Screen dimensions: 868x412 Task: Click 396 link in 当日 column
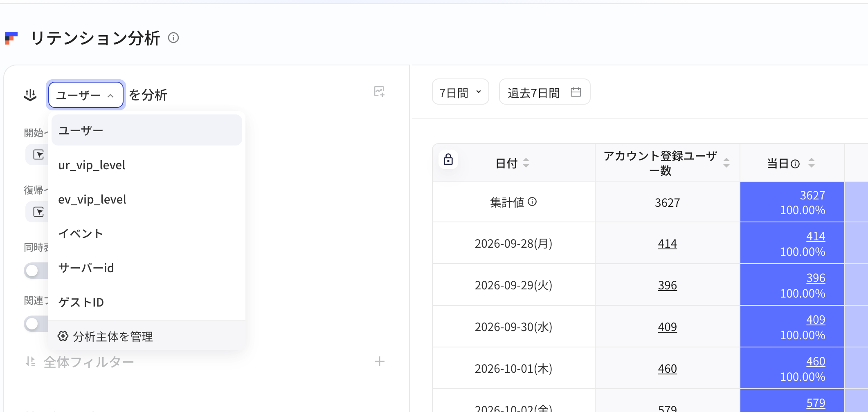(x=816, y=278)
